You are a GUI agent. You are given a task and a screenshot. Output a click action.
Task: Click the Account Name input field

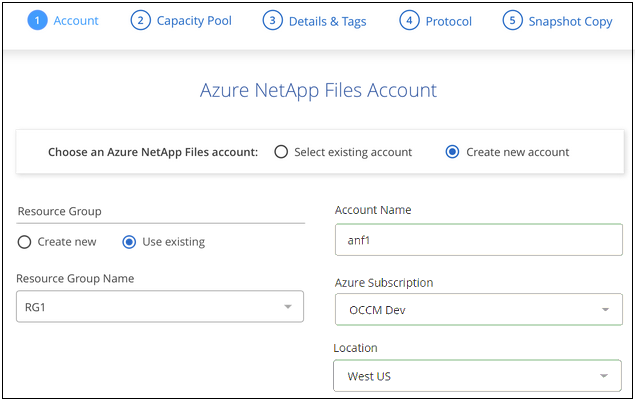[x=478, y=240]
